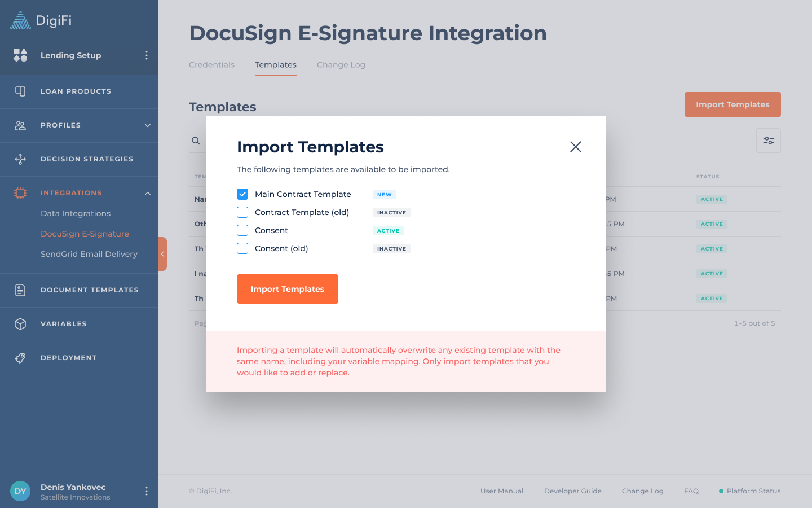Open Lending Setup three-dot menu
The image size is (812, 508).
[x=147, y=55]
